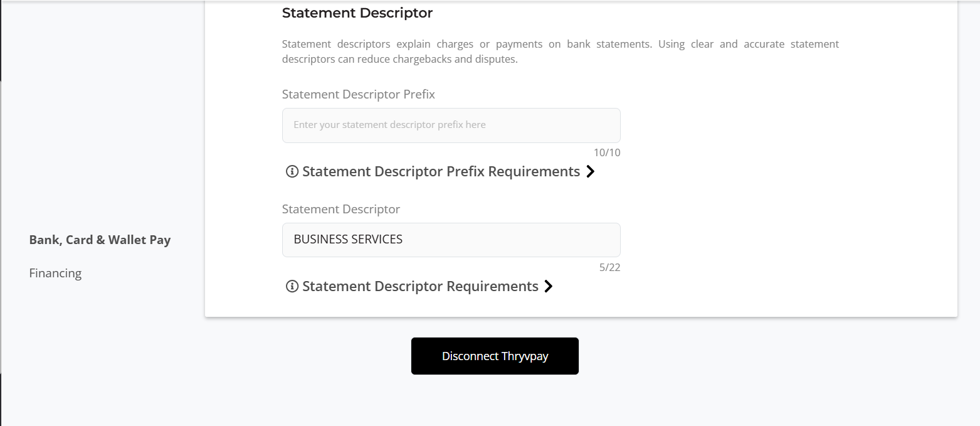Viewport: 980px width, 426px height.
Task: Click the Statement Descriptor Prefix label
Action: pos(358,94)
